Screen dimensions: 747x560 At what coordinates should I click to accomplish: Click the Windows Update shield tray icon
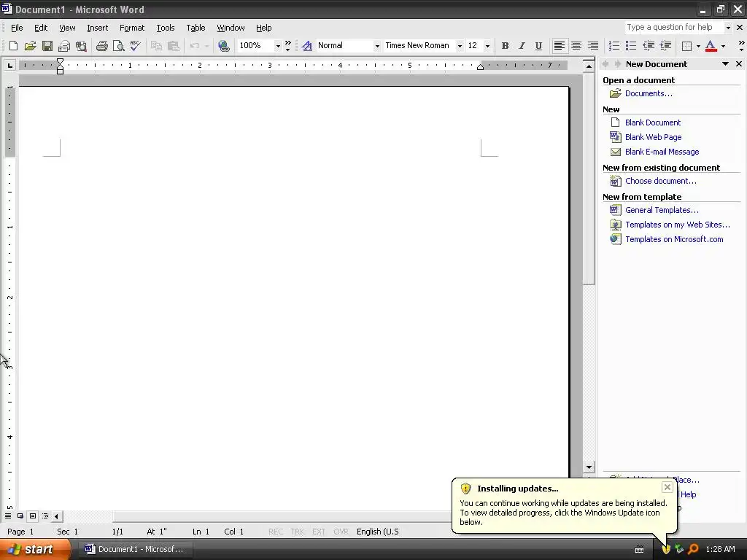(x=666, y=549)
